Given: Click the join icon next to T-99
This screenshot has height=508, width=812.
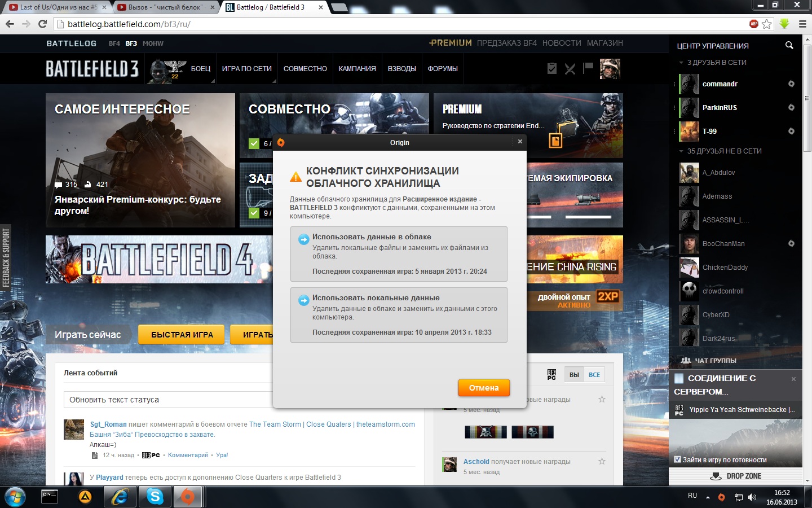Looking at the screenshot, I should tap(791, 131).
